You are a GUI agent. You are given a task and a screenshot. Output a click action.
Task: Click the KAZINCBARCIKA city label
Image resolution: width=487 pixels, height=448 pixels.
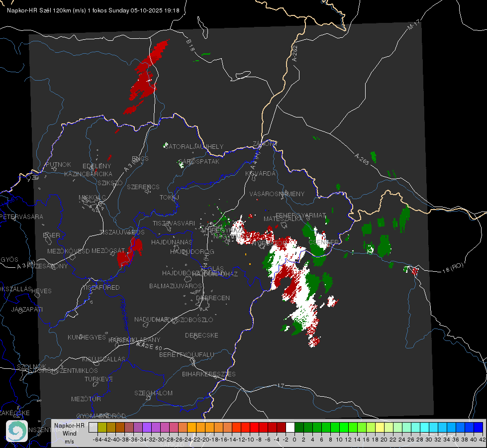88,174
